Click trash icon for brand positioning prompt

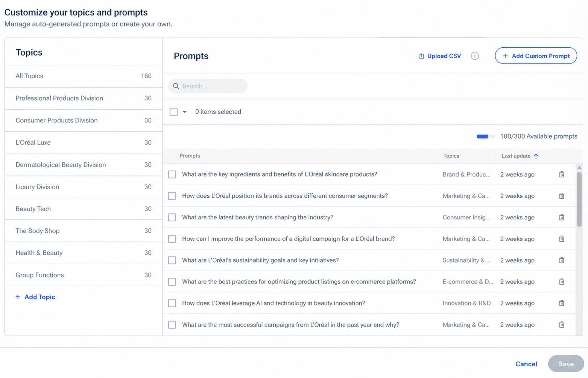(562, 196)
